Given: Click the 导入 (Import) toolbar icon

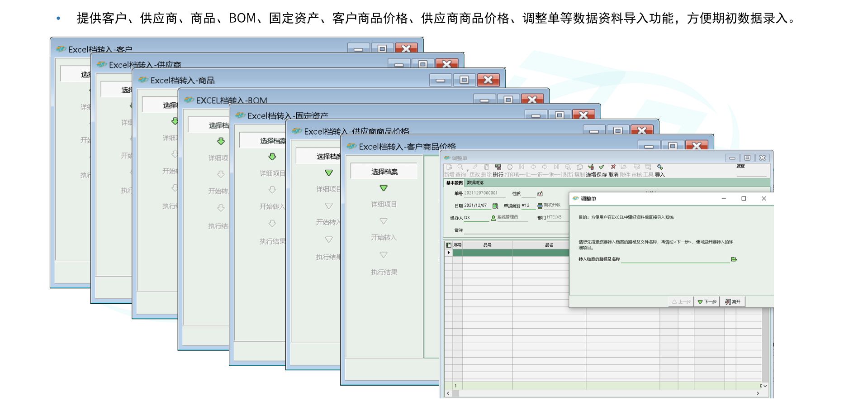Looking at the screenshot, I should [x=660, y=167].
